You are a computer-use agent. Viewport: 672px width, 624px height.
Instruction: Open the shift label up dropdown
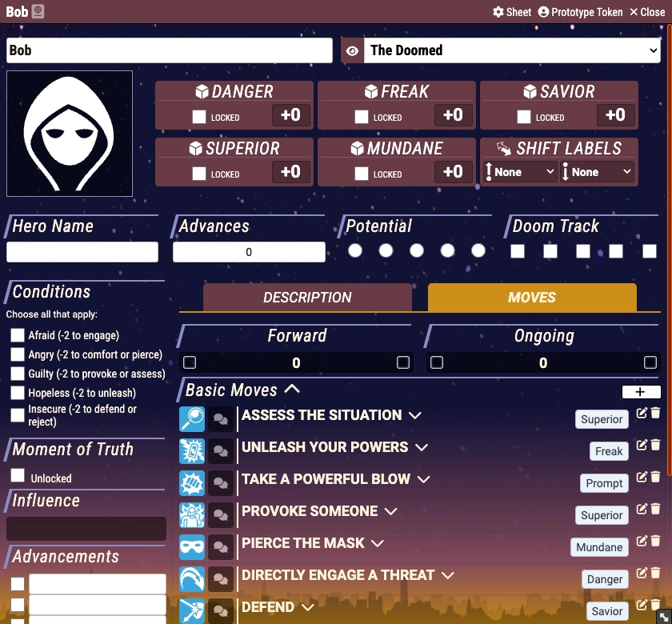tap(520, 172)
